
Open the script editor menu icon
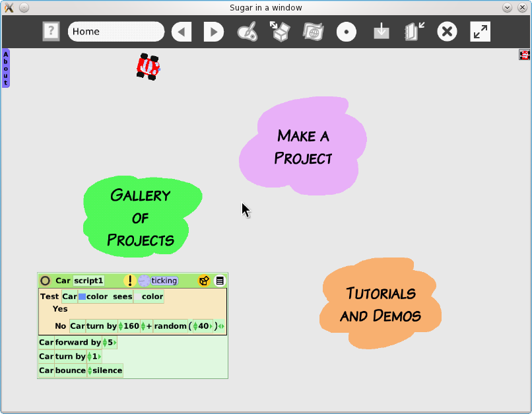tap(220, 281)
